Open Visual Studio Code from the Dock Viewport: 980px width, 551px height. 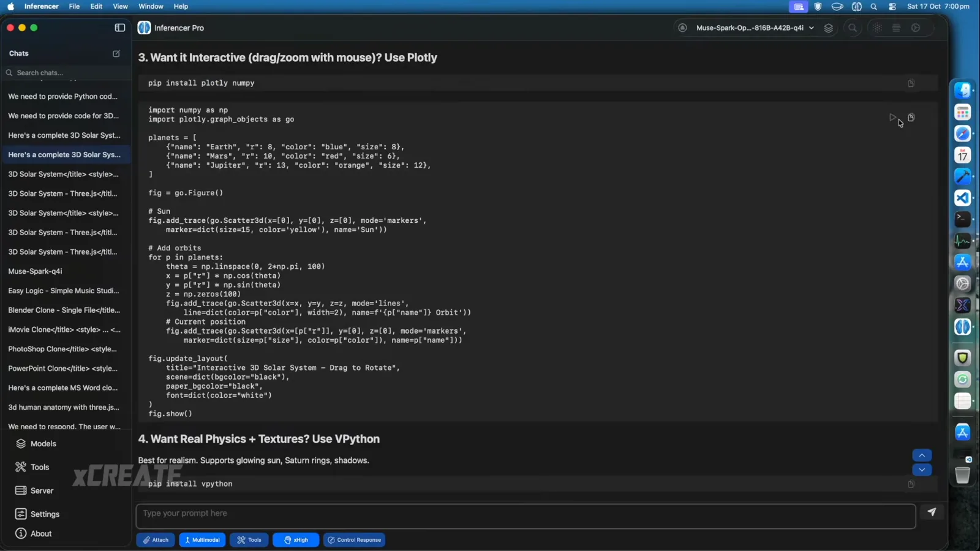pyautogui.click(x=963, y=198)
